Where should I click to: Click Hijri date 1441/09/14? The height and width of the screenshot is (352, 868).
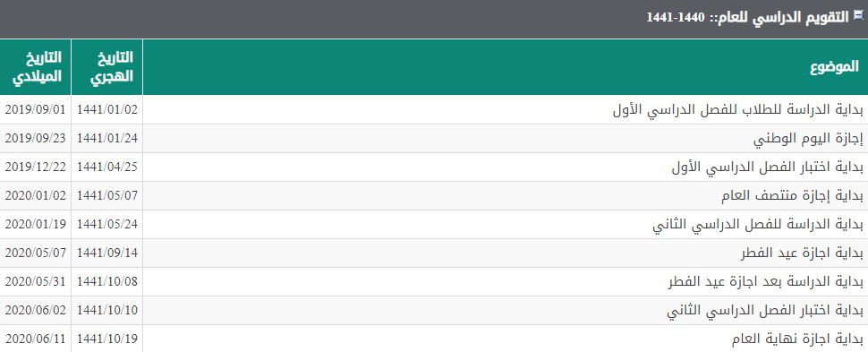[106, 253]
